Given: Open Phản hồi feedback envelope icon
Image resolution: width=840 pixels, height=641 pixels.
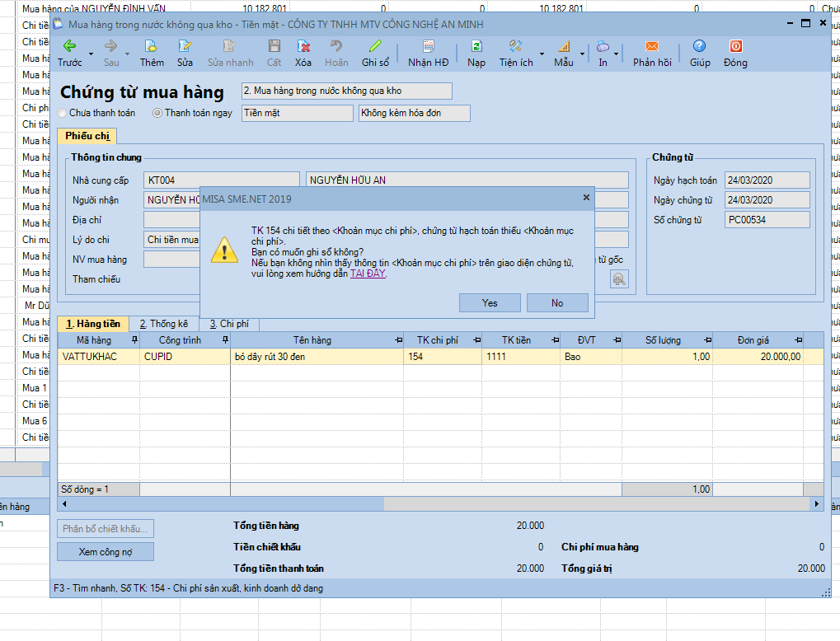Looking at the screenshot, I should [652, 46].
